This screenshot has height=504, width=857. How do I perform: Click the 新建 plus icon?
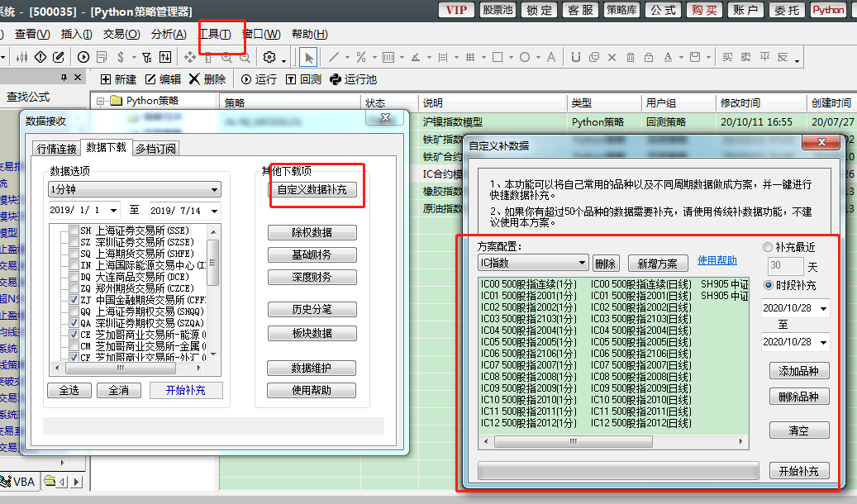(106, 79)
